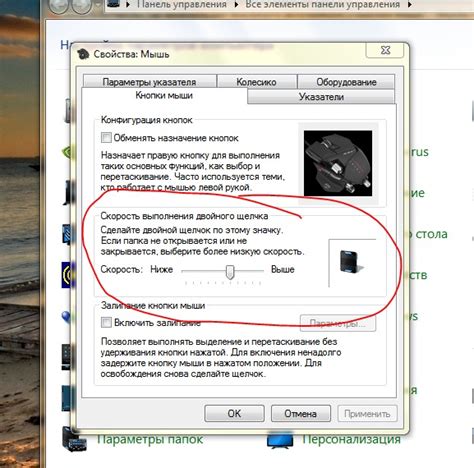
Task: Select the Указатели tab
Action: point(321,97)
